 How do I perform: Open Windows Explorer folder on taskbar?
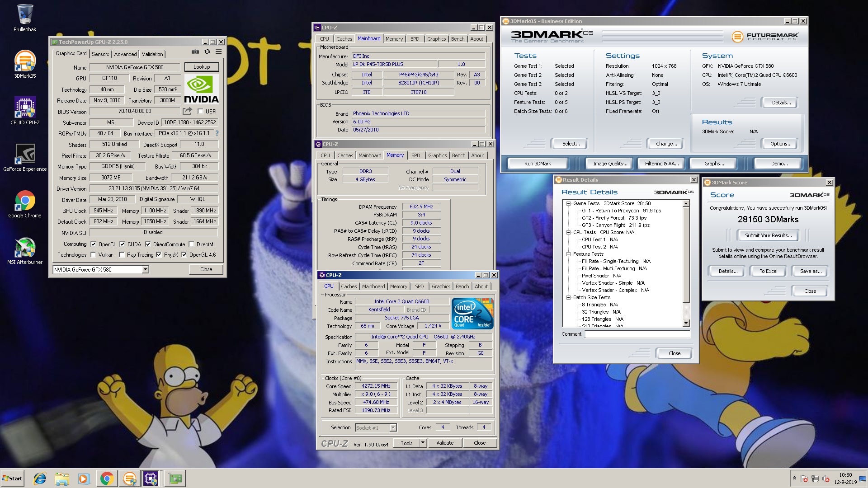[x=62, y=479]
